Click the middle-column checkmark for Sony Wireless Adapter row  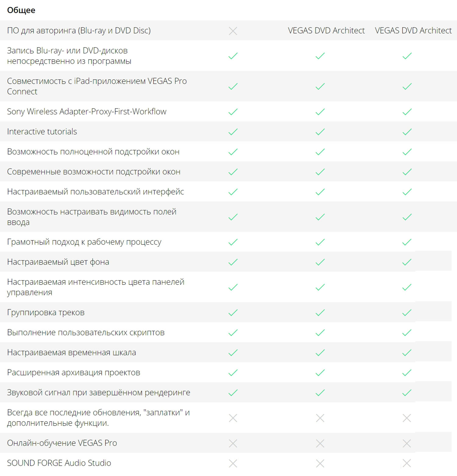320,112
